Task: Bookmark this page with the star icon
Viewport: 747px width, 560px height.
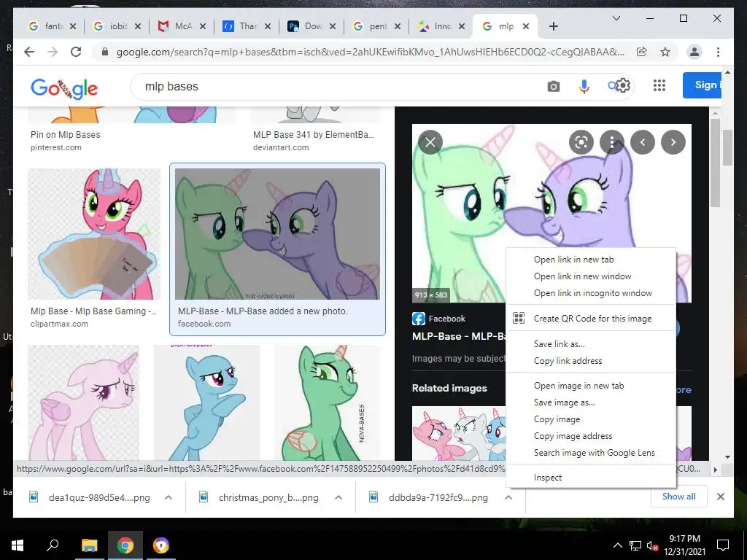Action: coord(665,52)
